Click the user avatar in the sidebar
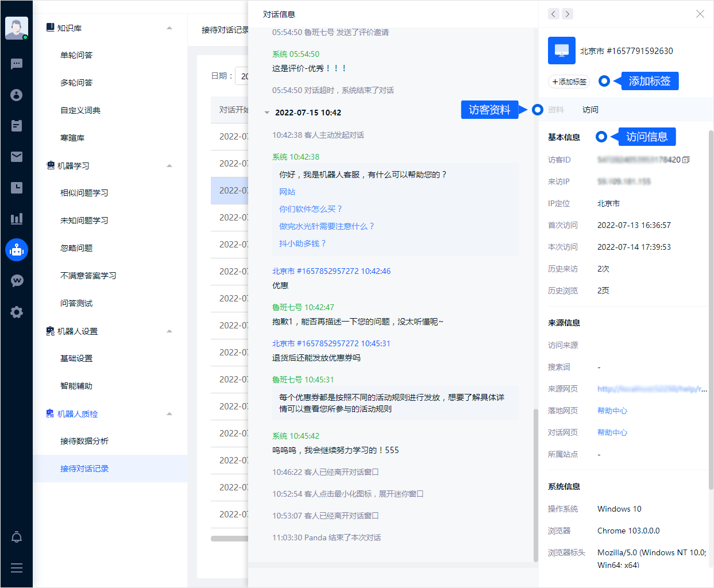Viewport: 714px width, 588px height. 17,28
